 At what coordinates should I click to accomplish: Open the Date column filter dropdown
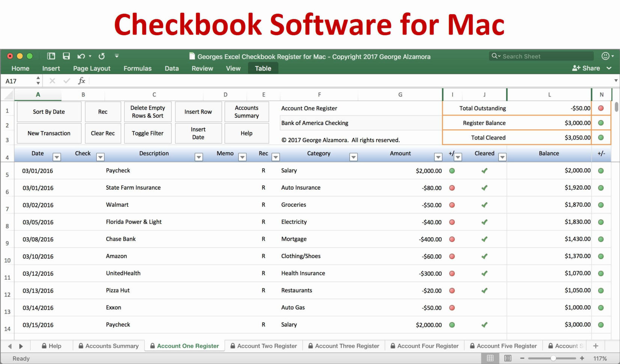pyautogui.click(x=57, y=157)
